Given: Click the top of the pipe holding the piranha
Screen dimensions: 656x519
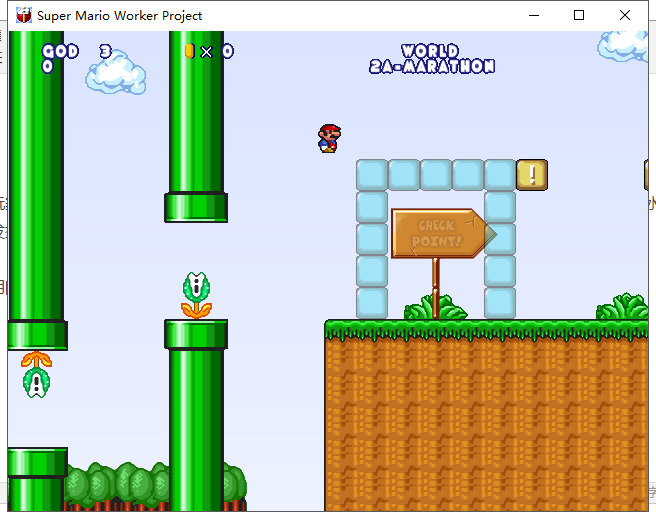Looking at the screenshot, I should (196, 334).
